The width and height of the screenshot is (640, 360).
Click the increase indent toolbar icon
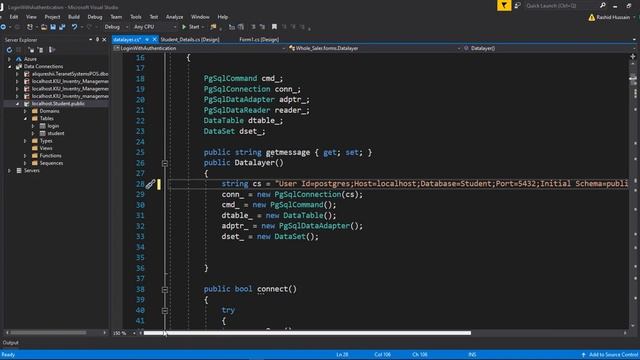tap(241, 27)
